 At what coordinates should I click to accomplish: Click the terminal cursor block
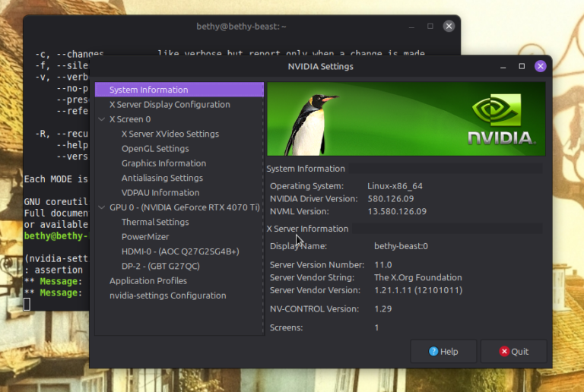pos(27,304)
